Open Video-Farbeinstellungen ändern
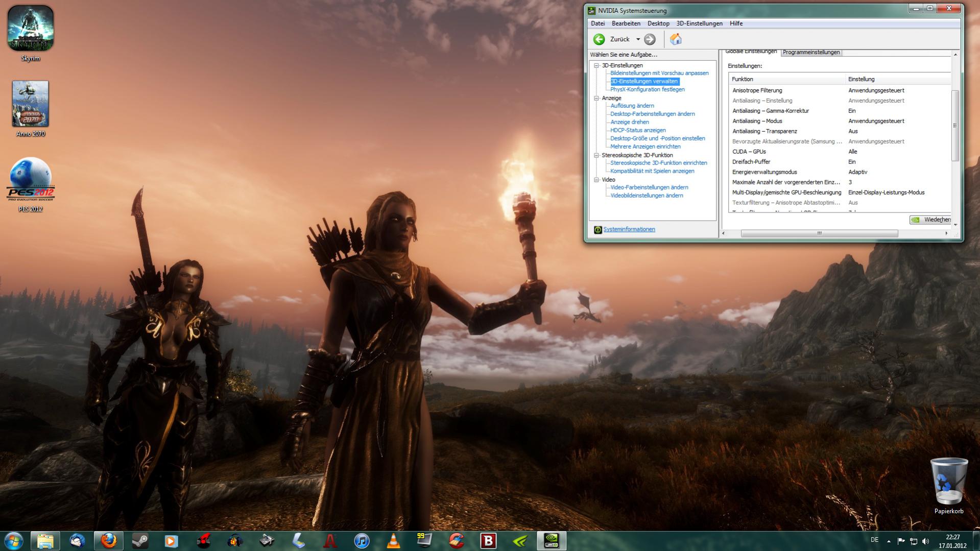The image size is (980, 551). [649, 187]
